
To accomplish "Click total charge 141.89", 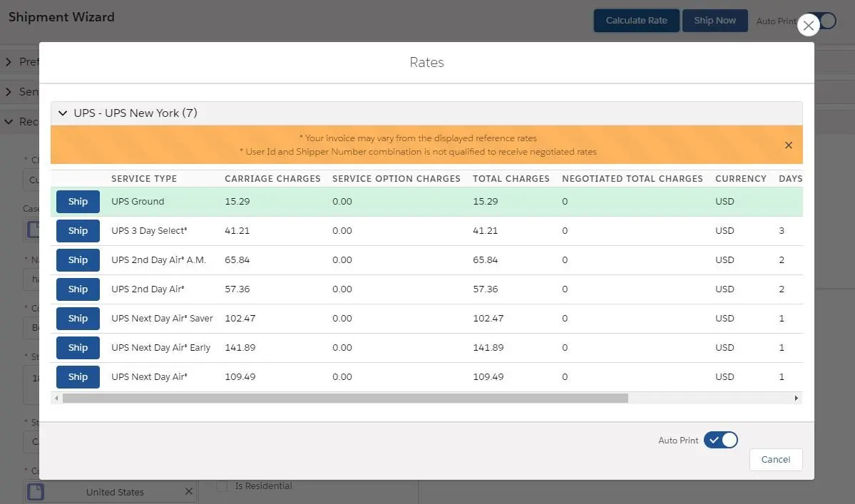I will (x=488, y=348).
